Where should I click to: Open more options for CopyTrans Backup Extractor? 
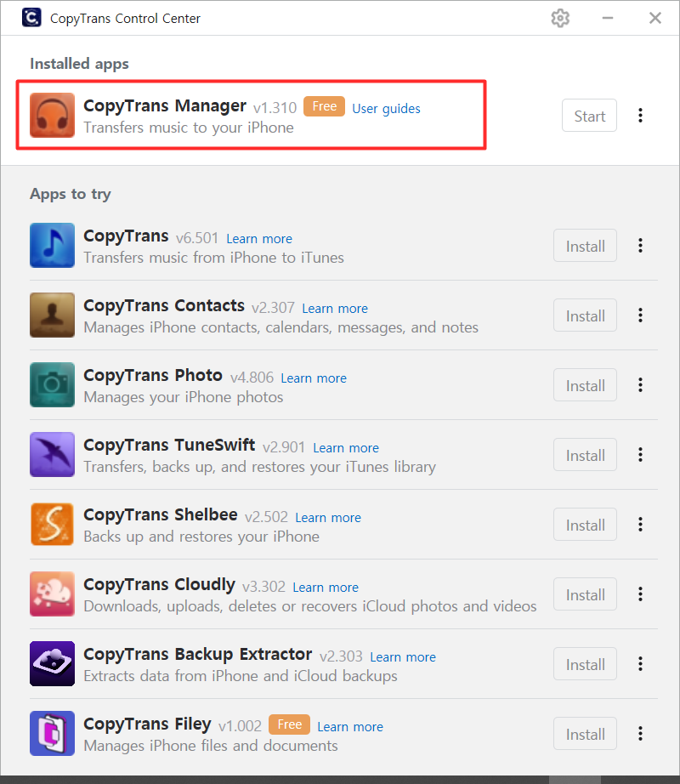click(640, 664)
